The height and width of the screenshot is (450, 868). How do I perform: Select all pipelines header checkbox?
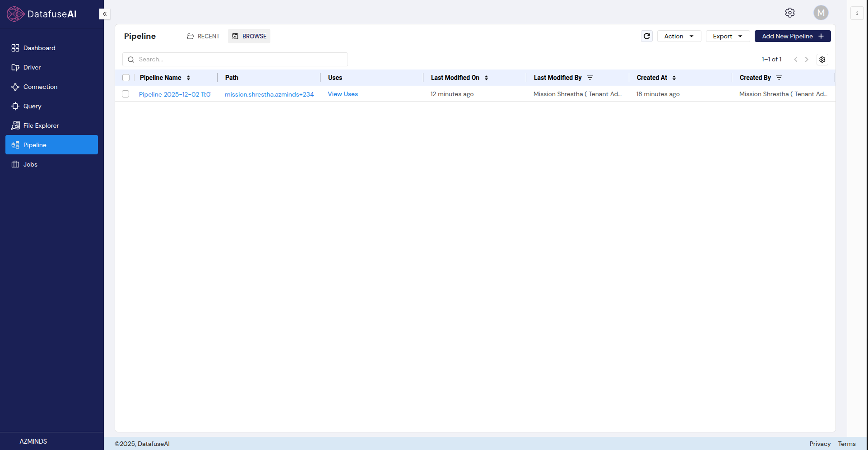(x=126, y=78)
